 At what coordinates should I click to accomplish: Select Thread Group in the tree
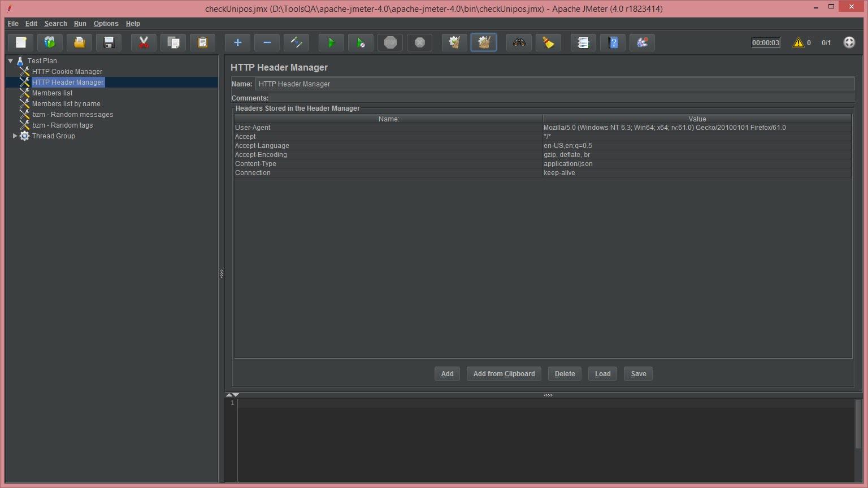click(54, 136)
